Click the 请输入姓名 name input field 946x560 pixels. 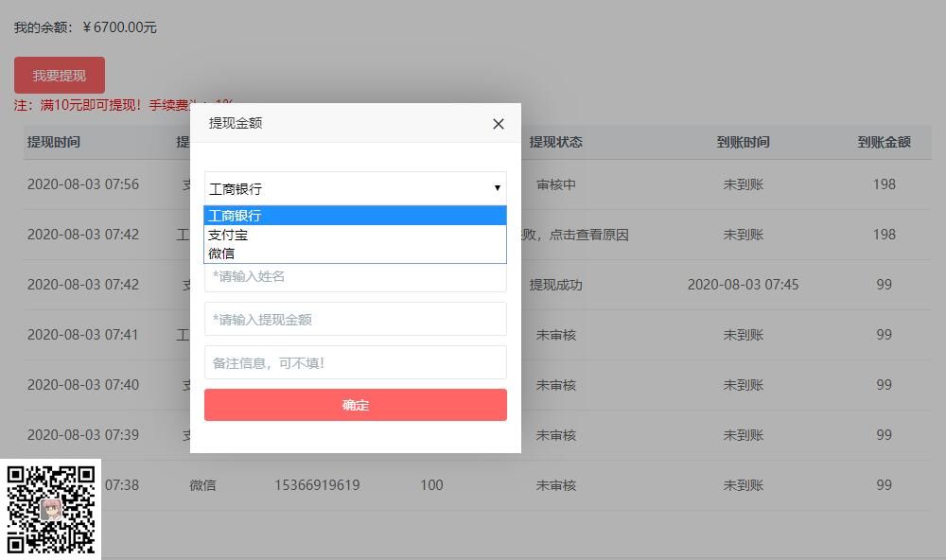click(x=355, y=276)
